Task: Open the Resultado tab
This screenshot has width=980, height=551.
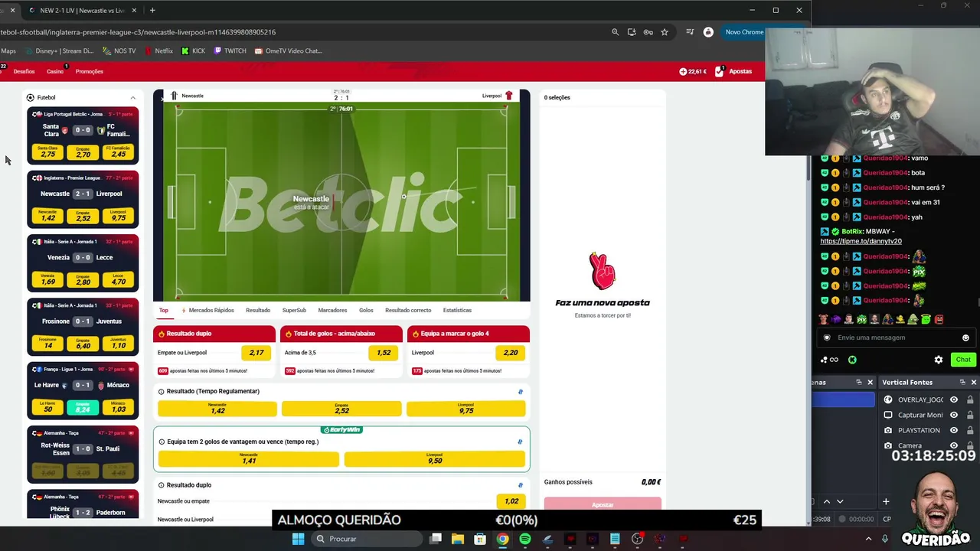Action: (258, 310)
